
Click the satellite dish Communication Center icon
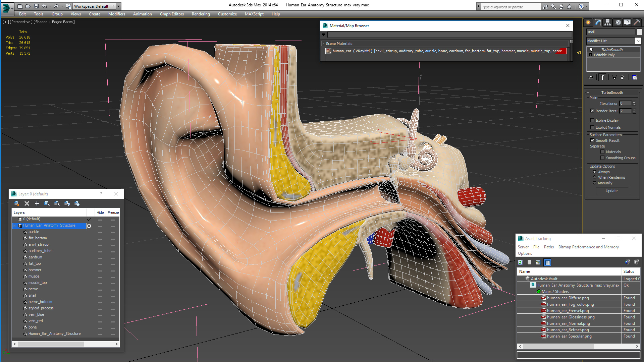pos(561,6)
